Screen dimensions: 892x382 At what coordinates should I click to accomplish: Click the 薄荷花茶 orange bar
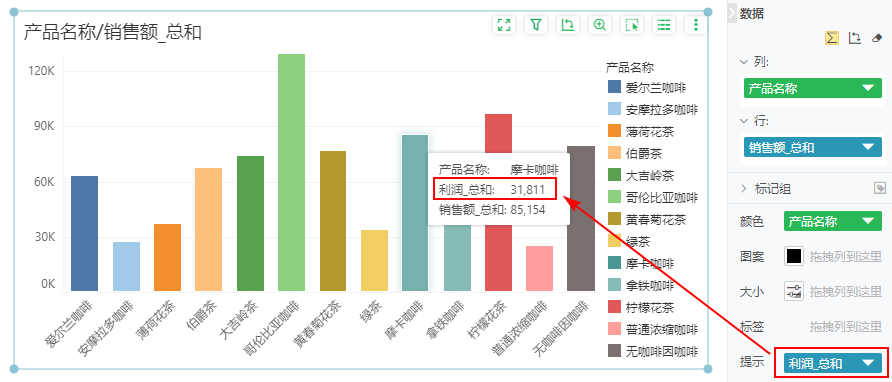[x=167, y=257]
